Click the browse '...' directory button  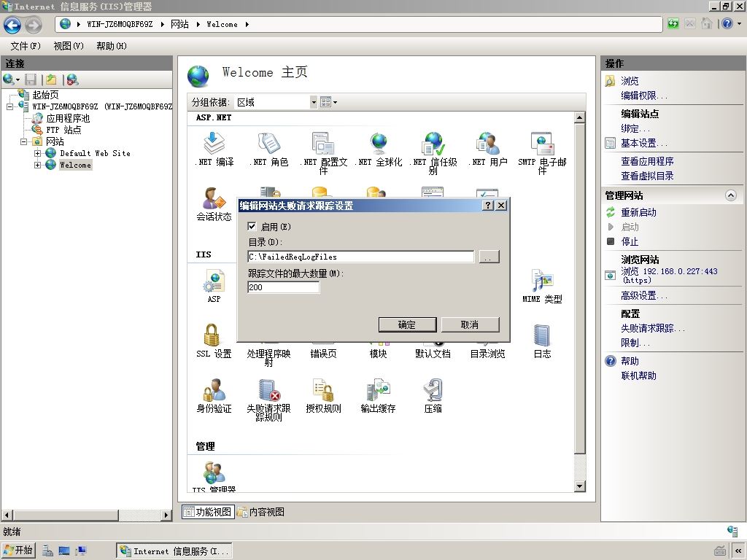pos(489,257)
